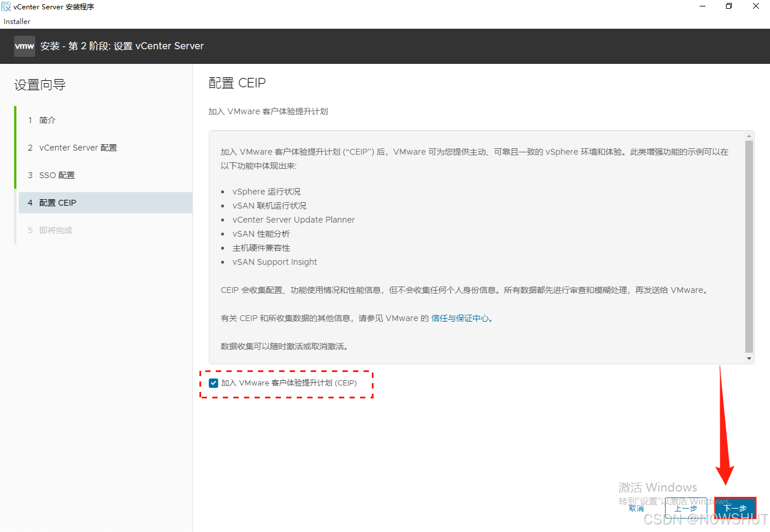The width and height of the screenshot is (770, 532).
Task: Open the 信任与保证中心 link
Action: point(462,318)
